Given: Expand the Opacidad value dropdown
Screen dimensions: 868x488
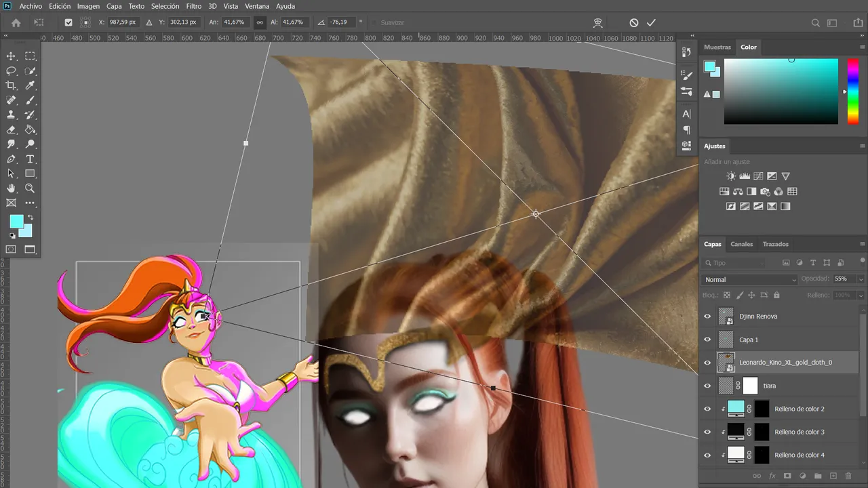Looking at the screenshot, I should [861, 279].
